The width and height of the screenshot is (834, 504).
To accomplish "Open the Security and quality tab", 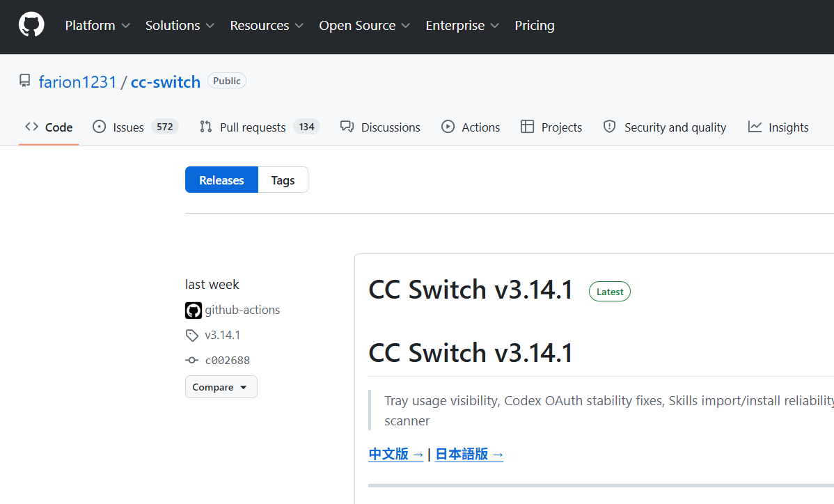I will click(x=665, y=127).
